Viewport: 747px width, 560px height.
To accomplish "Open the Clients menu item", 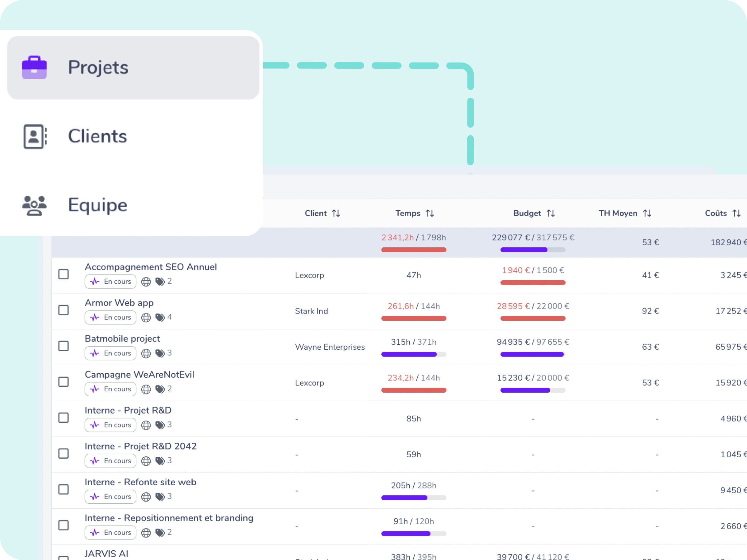I will click(97, 136).
